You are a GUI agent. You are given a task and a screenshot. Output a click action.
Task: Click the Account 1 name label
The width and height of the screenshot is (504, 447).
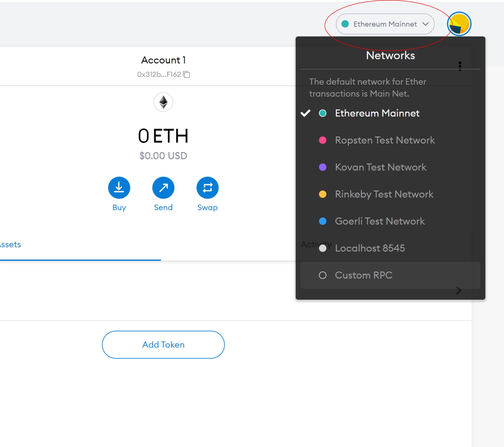tap(163, 60)
